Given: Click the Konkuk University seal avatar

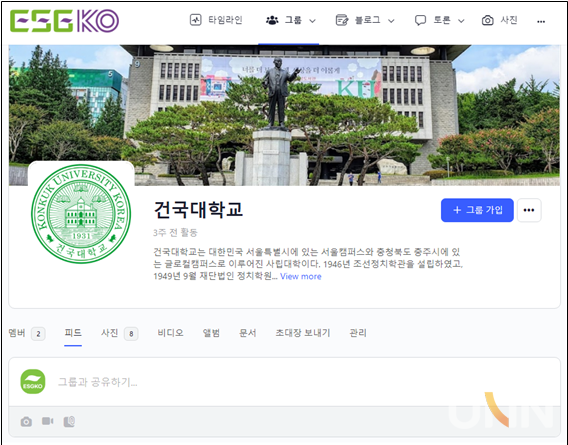Looking at the screenshot, I should coord(81,213).
